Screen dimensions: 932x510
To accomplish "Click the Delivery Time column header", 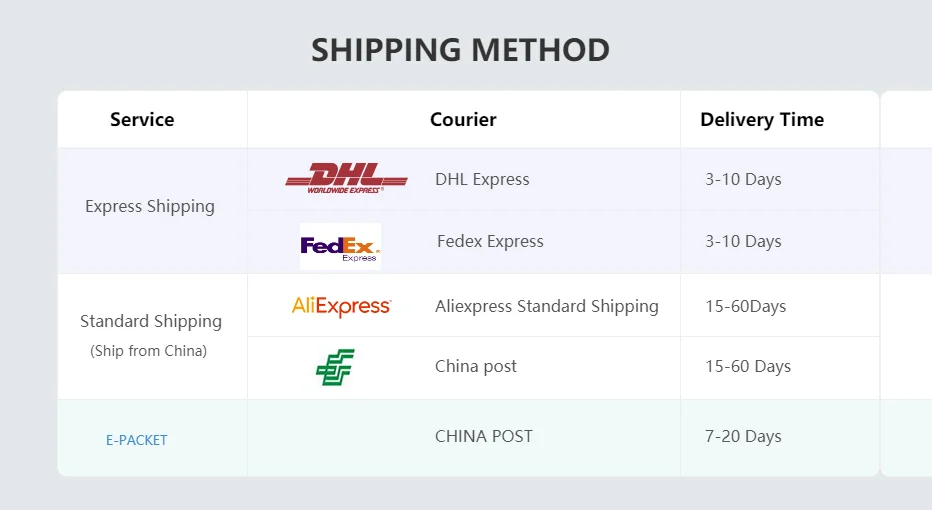I will (762, 120).
